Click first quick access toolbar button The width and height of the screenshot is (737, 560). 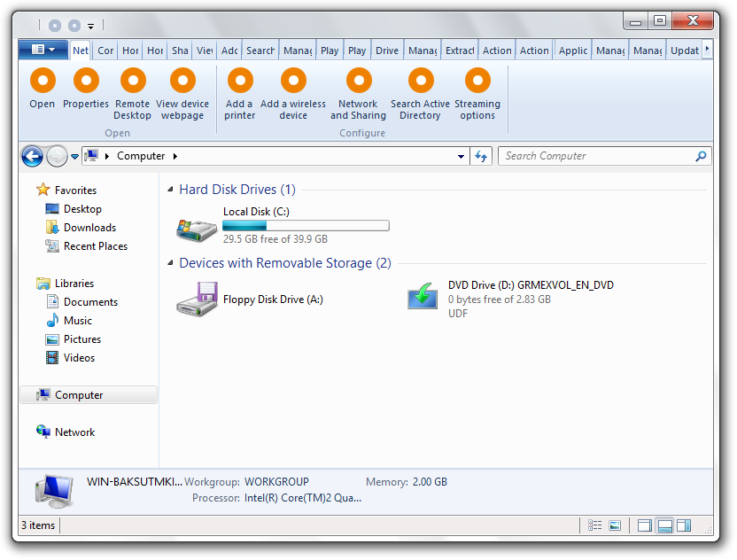coord(55,26)
